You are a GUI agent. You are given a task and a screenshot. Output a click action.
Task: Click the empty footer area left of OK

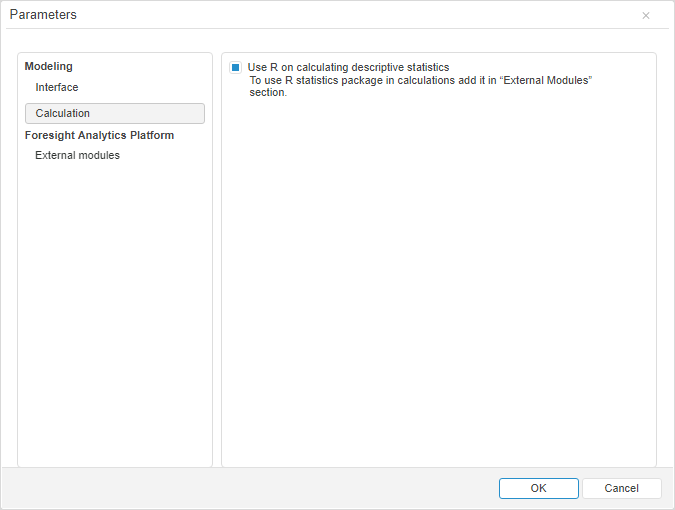[250, 488]
